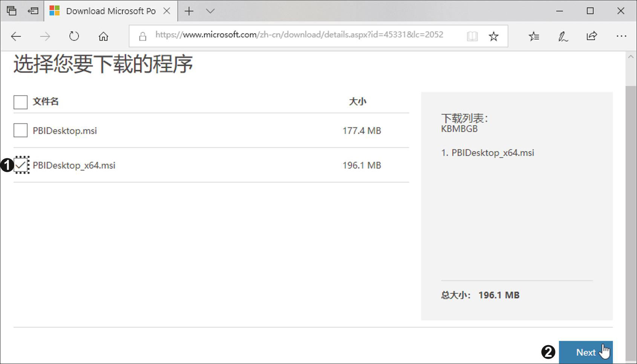
Task: Check the PBIDesktop.msi checkbox
Action: [20, 130]
